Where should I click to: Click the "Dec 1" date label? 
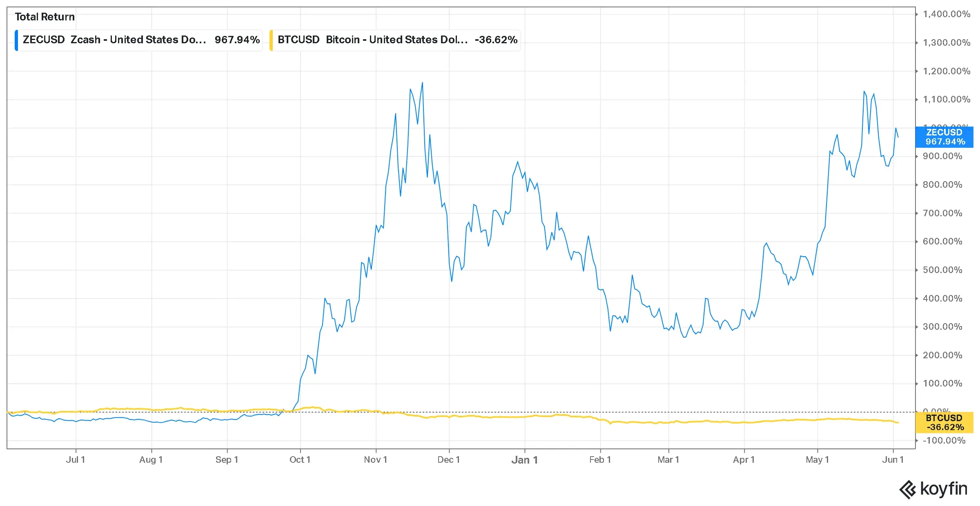449,460
